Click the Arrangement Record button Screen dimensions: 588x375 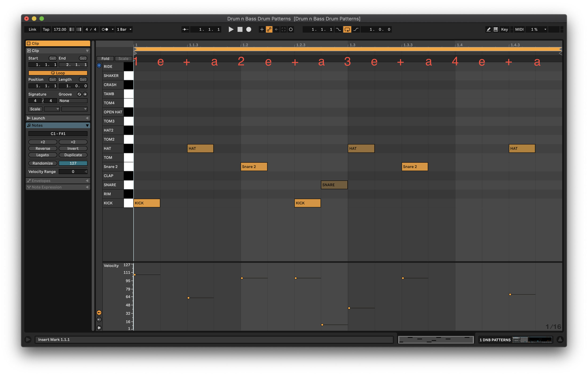pyautogui.click(x=249, y=29)
